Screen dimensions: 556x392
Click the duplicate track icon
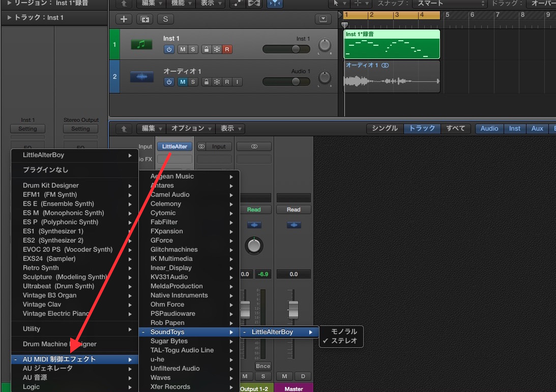click(x=144, y=19)
